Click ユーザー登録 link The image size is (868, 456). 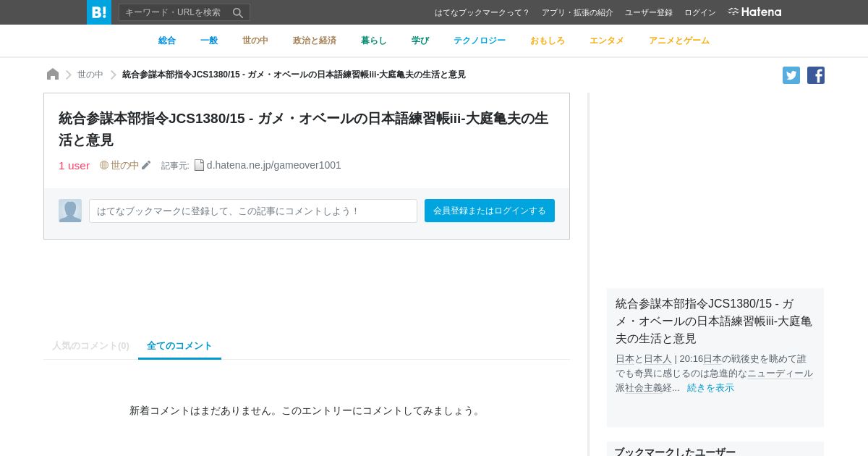pyautogui.click(x=649, y=12)
